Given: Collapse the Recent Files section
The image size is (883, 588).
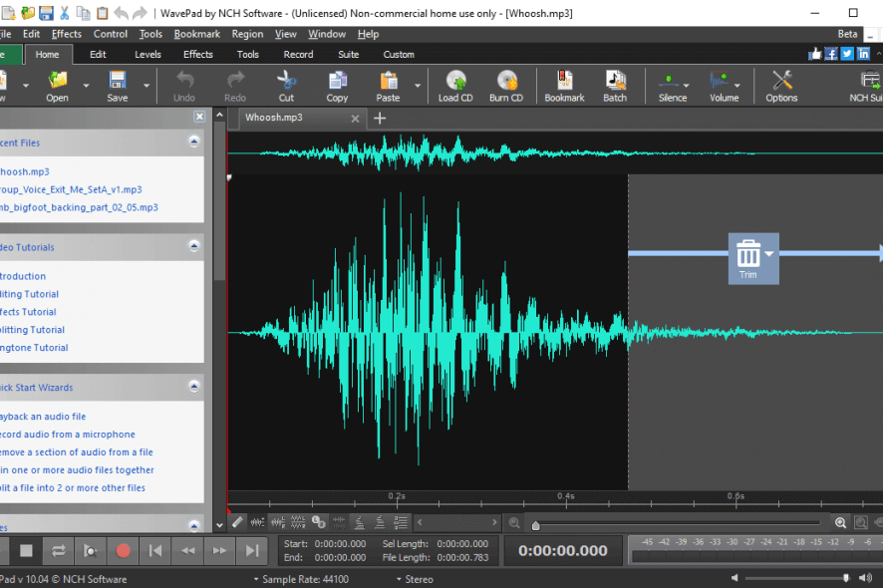Looking at the screenshot, I should coord(193,142).
